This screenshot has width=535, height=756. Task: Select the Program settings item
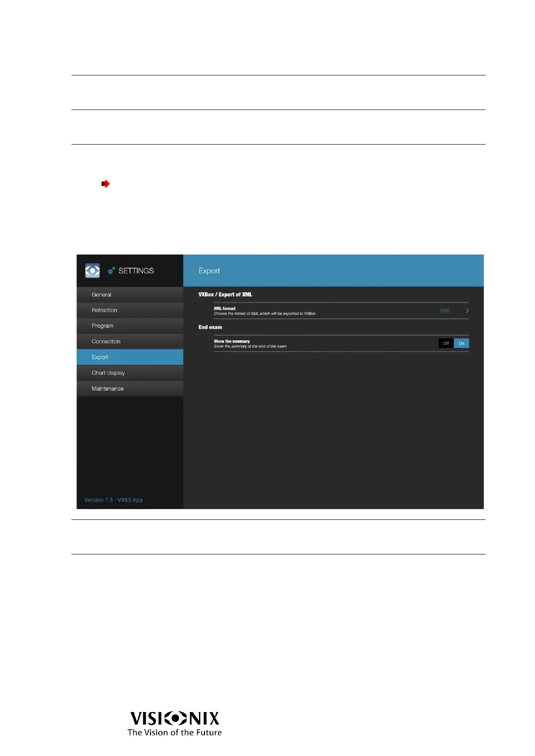click(130, 326)
